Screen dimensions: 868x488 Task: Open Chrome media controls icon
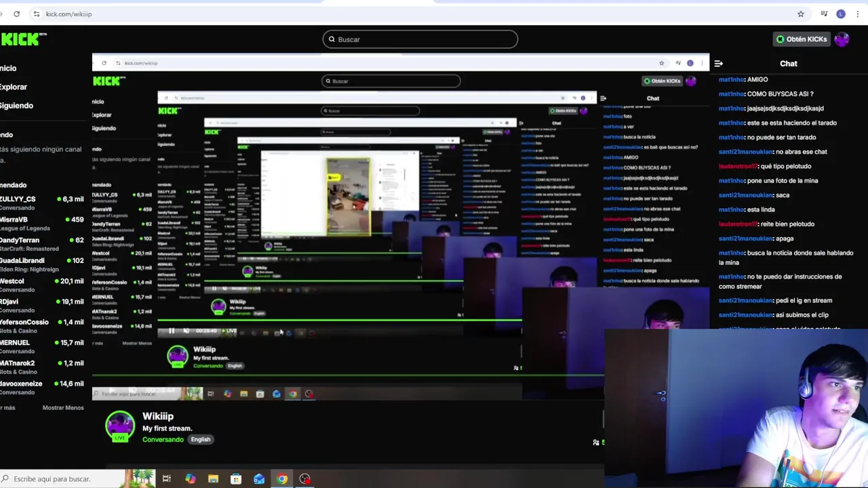click(x=824, y=14)
